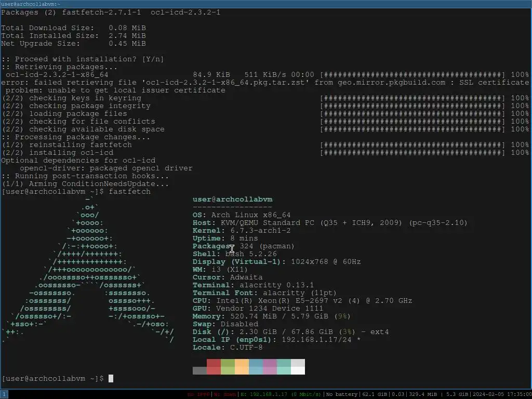This screenshot has height=399, width=532.
Task: Click the fastfetch command text
Action: tap(129, 192)
